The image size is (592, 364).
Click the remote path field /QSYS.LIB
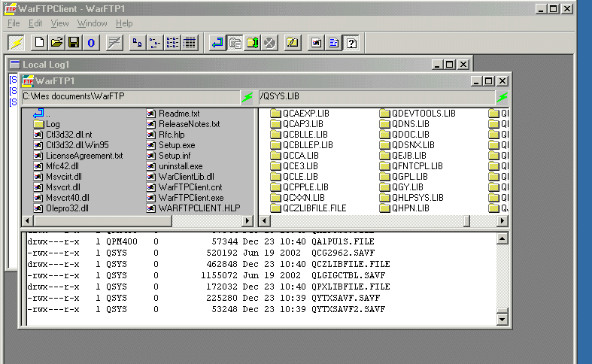click(x=377, y=97)
